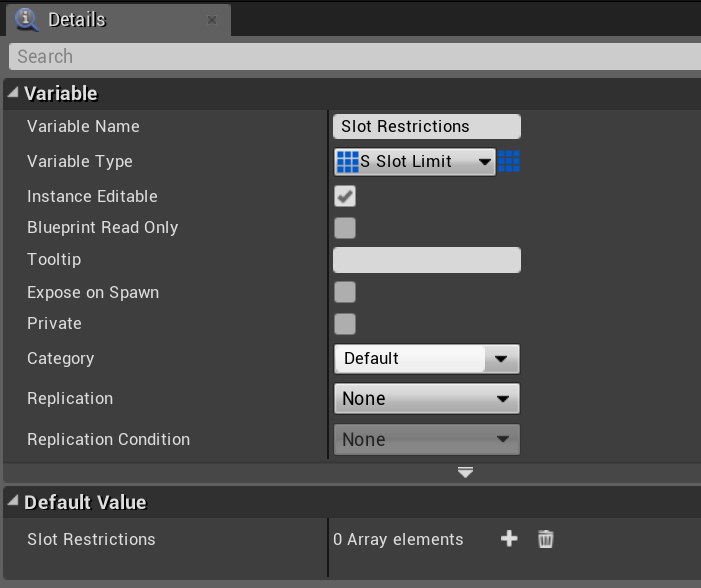Screen dimensions: 701x588
Task: Collapse the Default Value section
Action: pos(13,502)
